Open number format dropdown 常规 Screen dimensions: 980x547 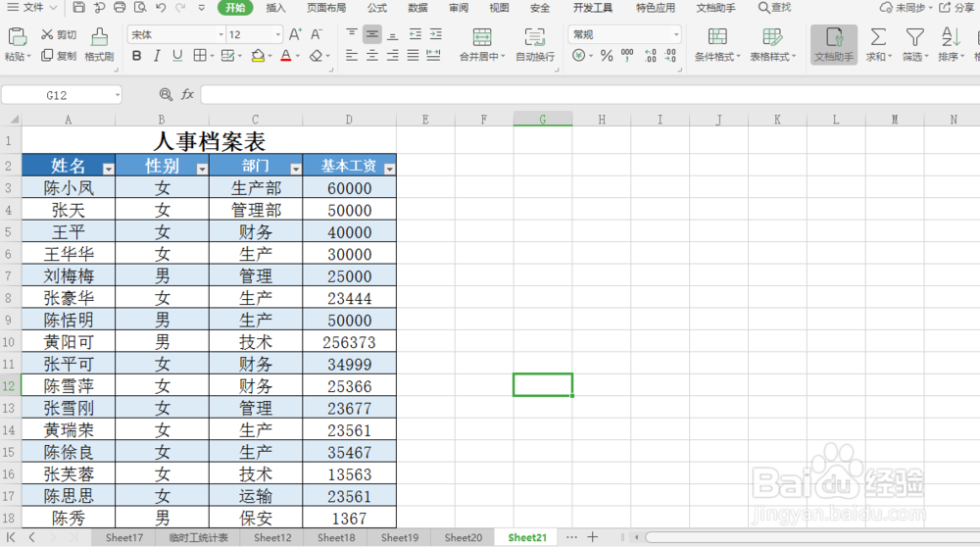675,34
